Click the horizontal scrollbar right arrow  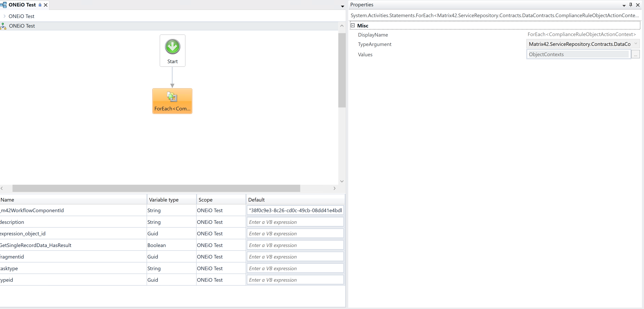click(x=335, y=188)
